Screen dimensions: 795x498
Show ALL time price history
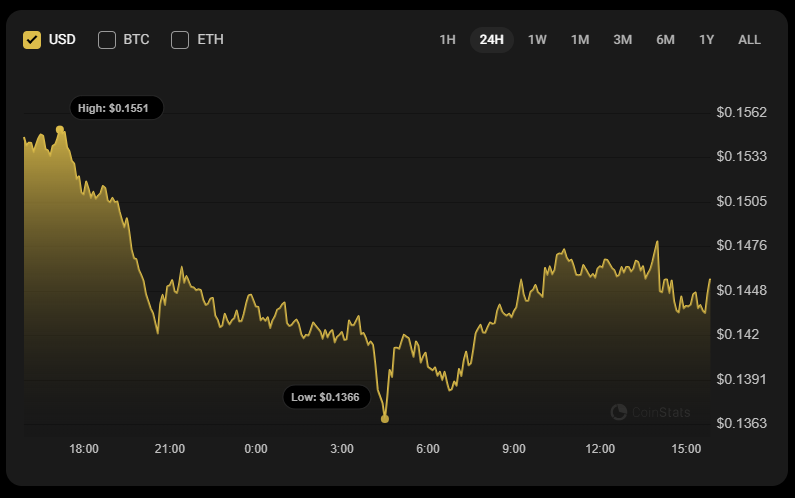(749, 40)
